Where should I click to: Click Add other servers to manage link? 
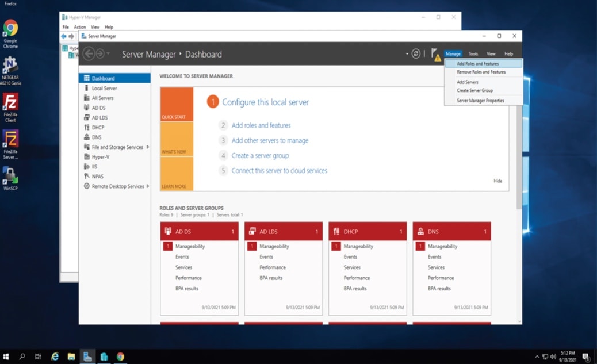(270, 140)
